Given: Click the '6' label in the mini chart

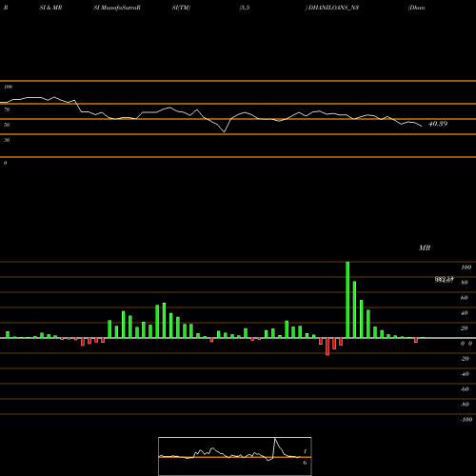Looking at the screenshot, I should (x=305, y=463).
